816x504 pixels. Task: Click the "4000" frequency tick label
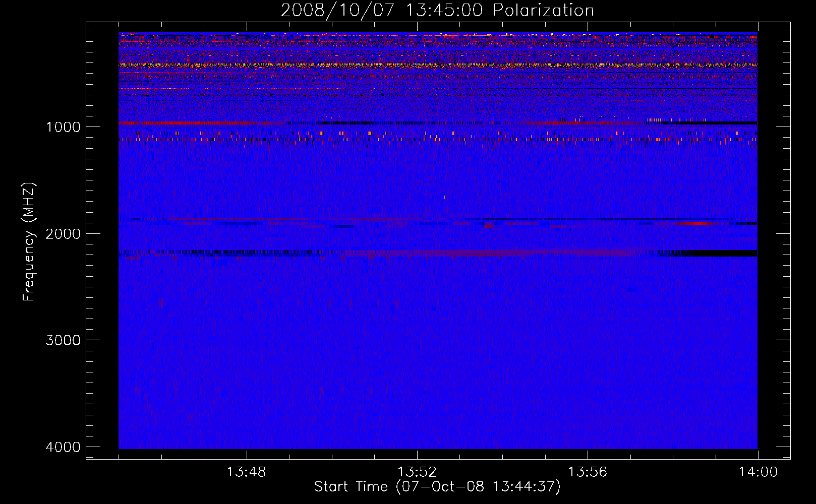tap(63, 447)
